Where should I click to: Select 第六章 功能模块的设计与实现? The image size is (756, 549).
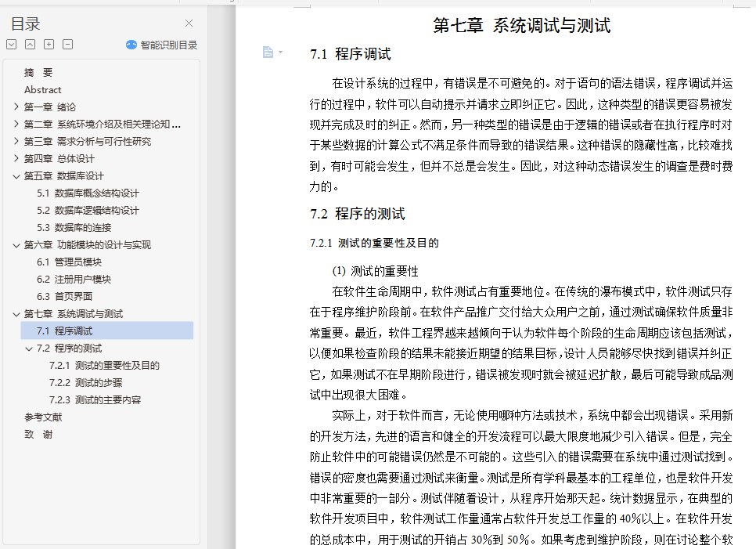click(x=88, y=245)
